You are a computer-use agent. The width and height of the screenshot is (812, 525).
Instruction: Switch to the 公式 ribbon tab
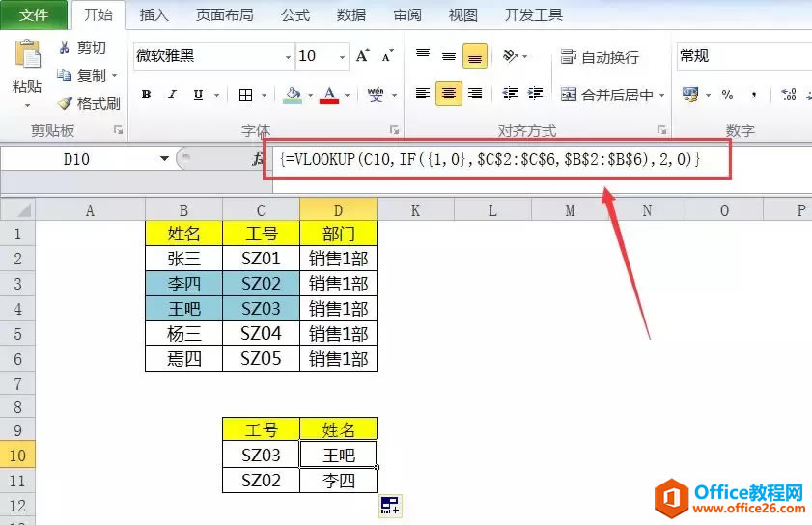click(295, 14)
